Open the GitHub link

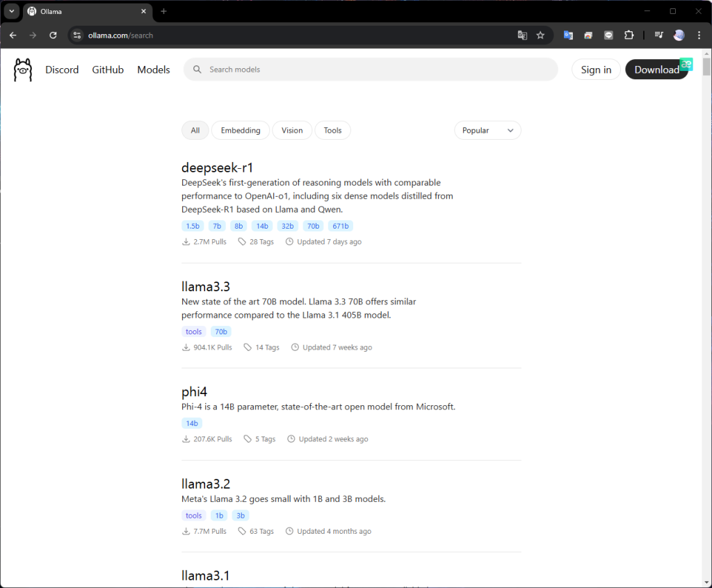click(108, 70)
